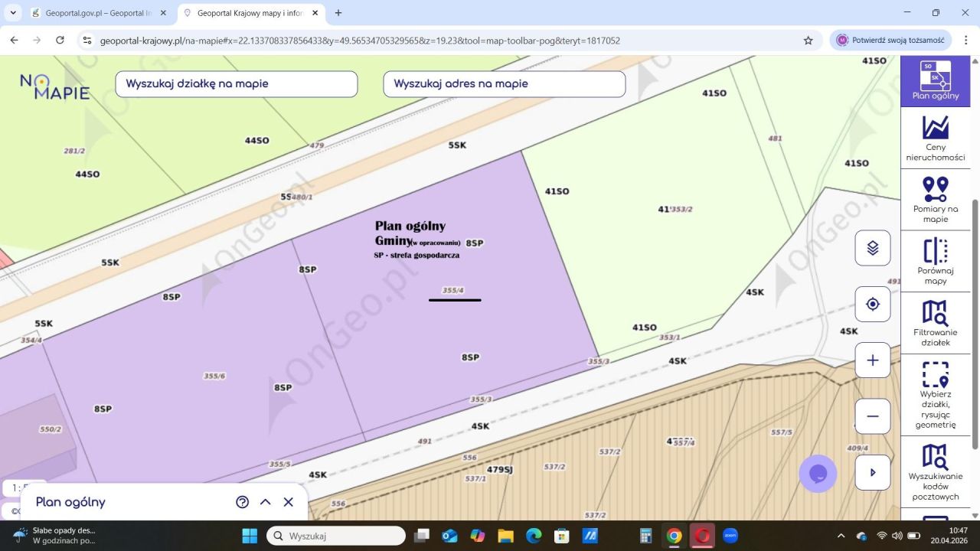Open the map layers button
This screenshot has width=980, height=551.
(x=872, y=248)
